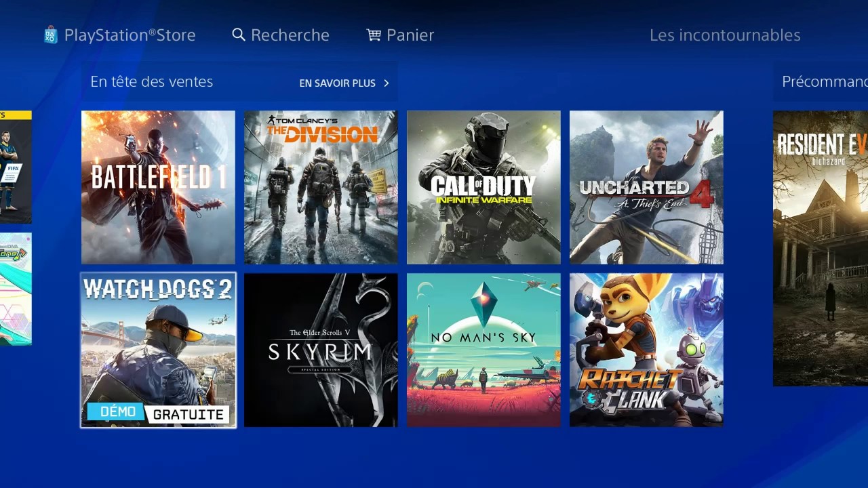
Task: Open the Skyrim Special Edition tile
Action: coord(321,350)
